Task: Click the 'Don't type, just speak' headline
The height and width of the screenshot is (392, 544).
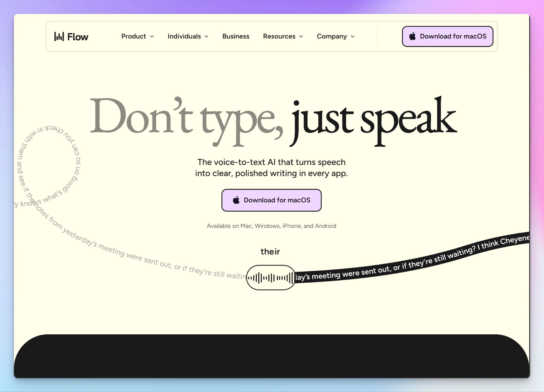Action: coord(274,121)
